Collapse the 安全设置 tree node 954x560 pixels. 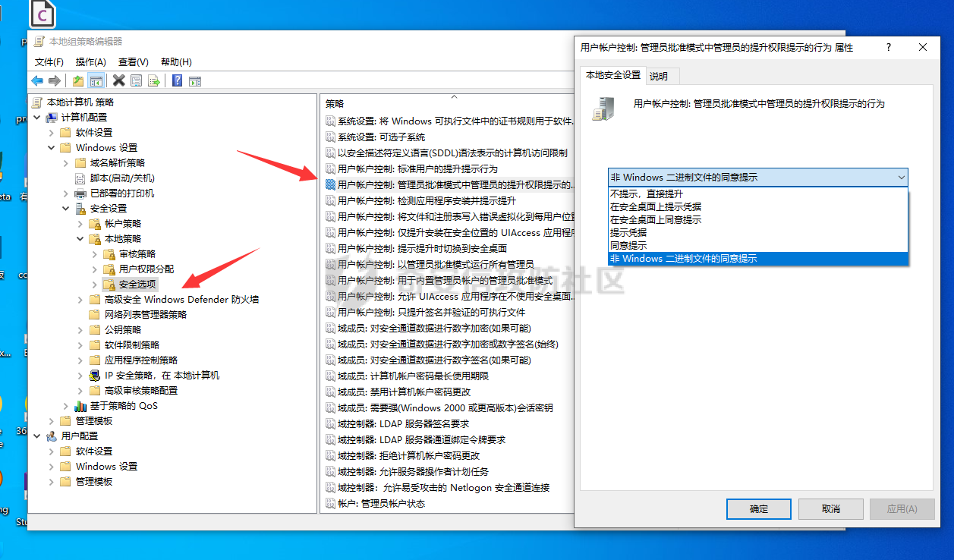tap(66, 208)
